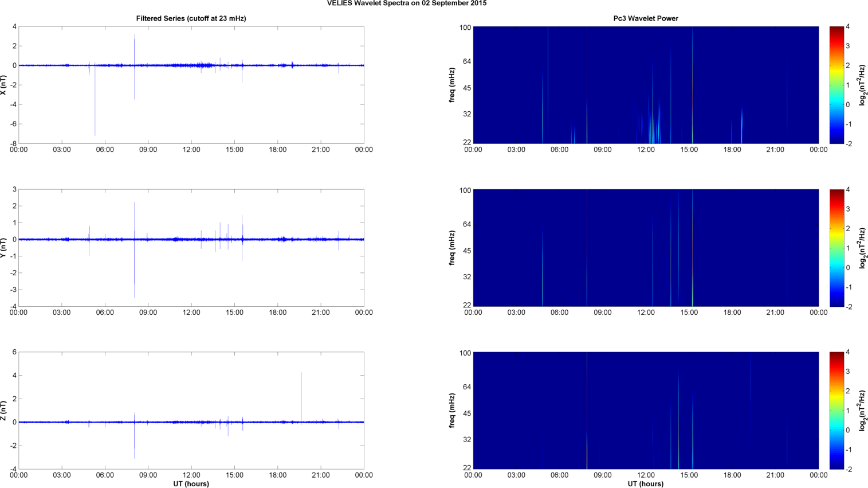
Task: Click the "Pc3 Wavelet Power" heading
Action: 646,18
